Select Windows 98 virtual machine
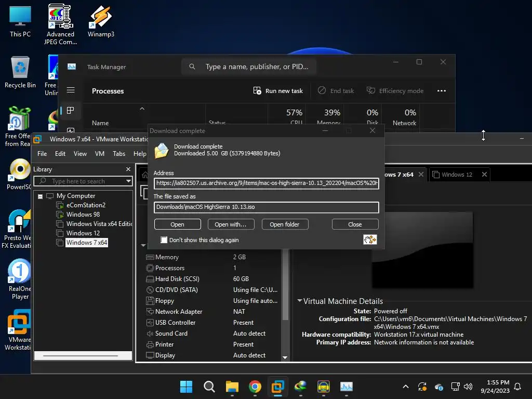 point(83,215)
